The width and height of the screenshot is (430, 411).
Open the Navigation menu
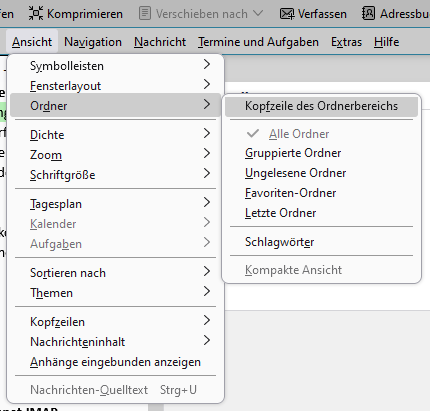click(93, 42)
